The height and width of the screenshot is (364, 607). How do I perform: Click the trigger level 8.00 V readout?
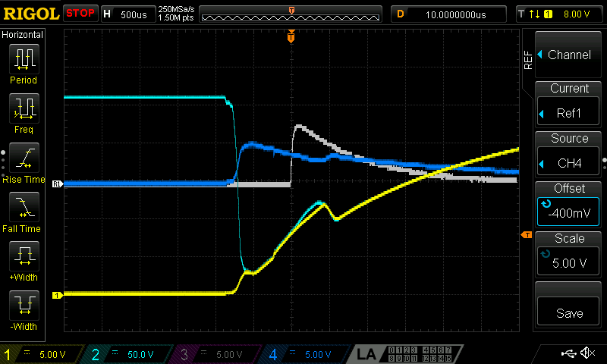coord(577,14)
